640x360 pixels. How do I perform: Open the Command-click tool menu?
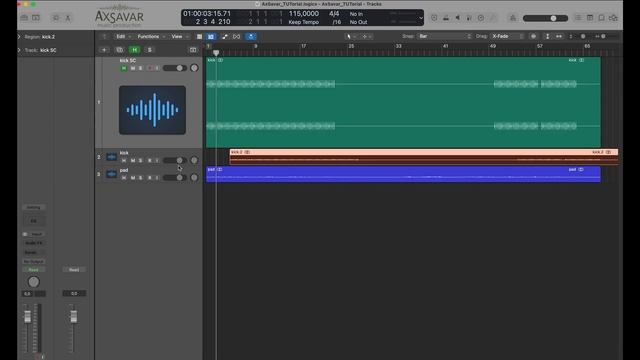click(x=366, y=36)
